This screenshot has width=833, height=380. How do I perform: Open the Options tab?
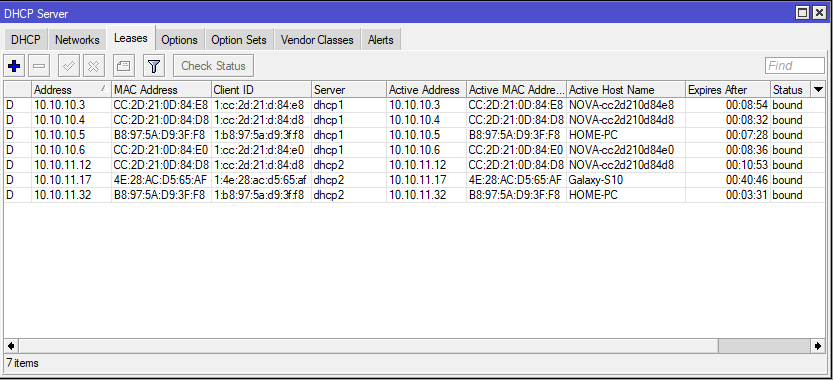tap(180, 40)
